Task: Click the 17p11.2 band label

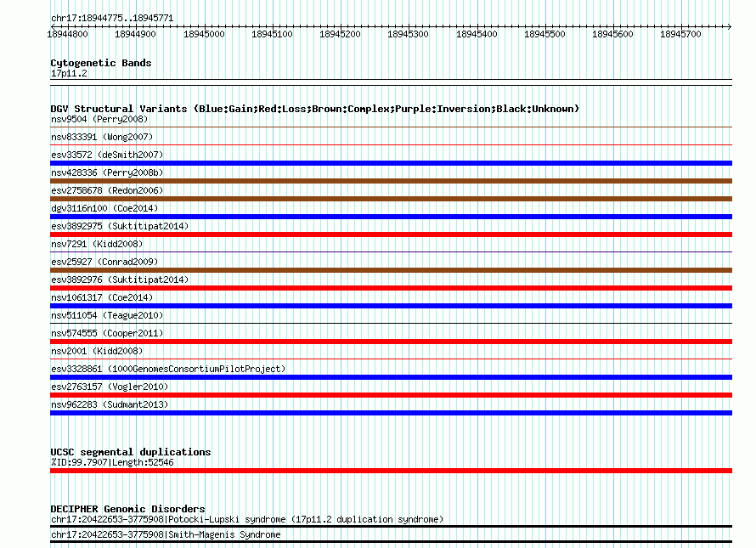Action: [x=69, y=73]
